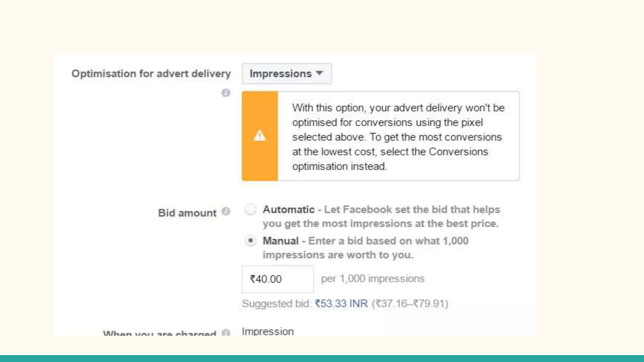Select the Manual bid radio button
This screenshot has width=644, height=362.
click(251, 241)
